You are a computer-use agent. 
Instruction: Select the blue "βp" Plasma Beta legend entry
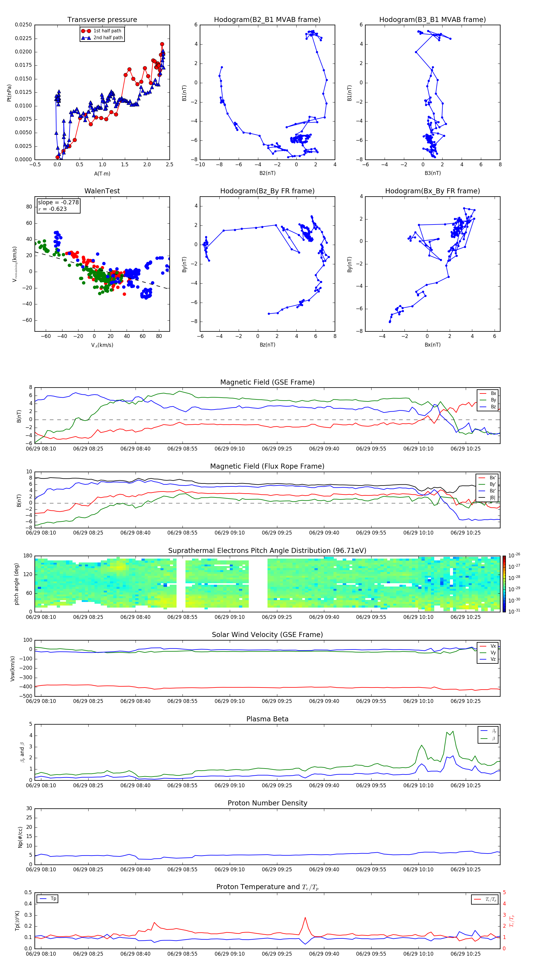(x=489, y=731)
